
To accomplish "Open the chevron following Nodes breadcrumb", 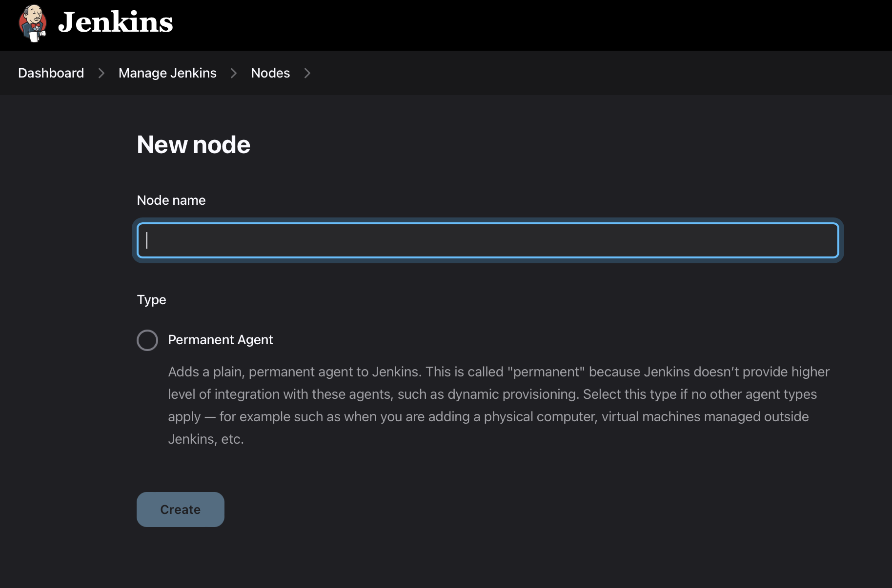I will pyautogui.click(x=307, y=73).
